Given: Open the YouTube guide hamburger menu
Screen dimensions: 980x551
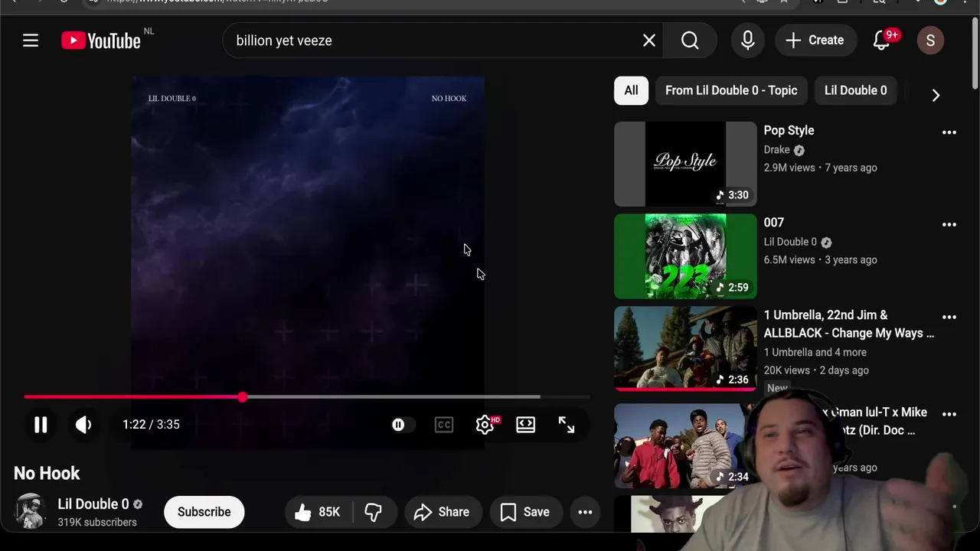Looking at the screenshot, I should (x=31, y=41).
